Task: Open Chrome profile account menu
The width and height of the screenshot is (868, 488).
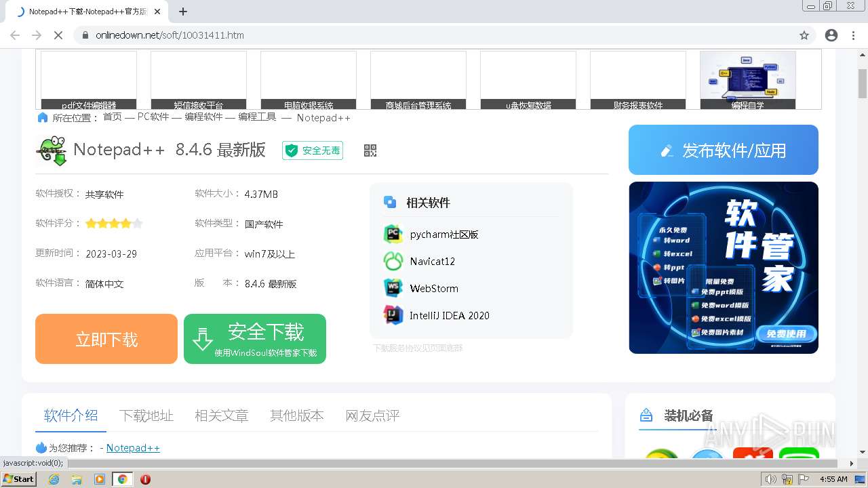Action: point(831,35)
